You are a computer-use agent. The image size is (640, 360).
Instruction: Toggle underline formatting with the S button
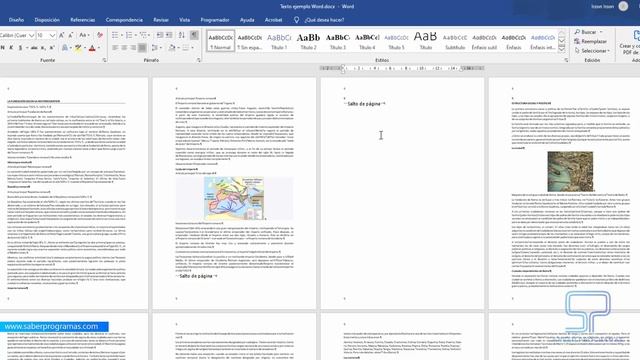(20, 48)
